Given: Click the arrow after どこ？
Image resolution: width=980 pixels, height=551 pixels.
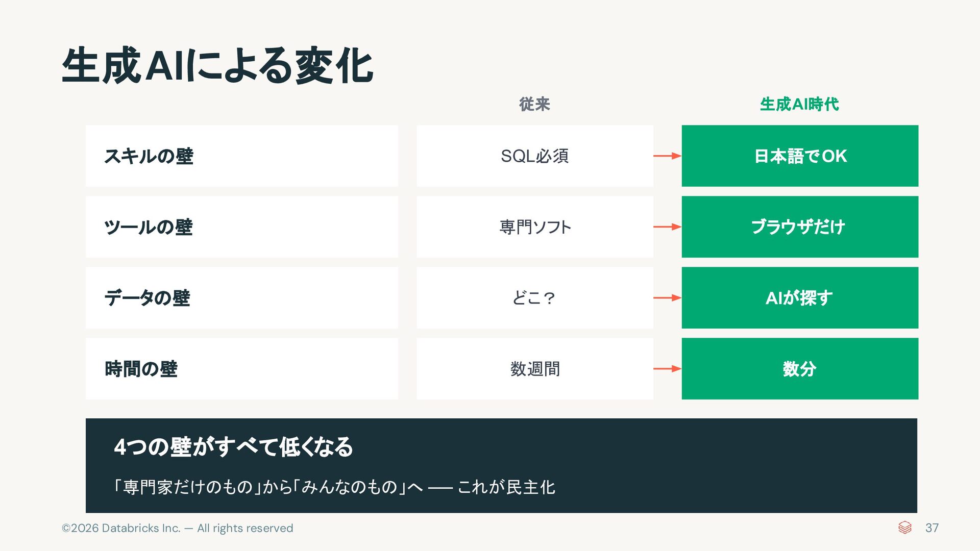Looking at the screenshot, I should (667, 297).
